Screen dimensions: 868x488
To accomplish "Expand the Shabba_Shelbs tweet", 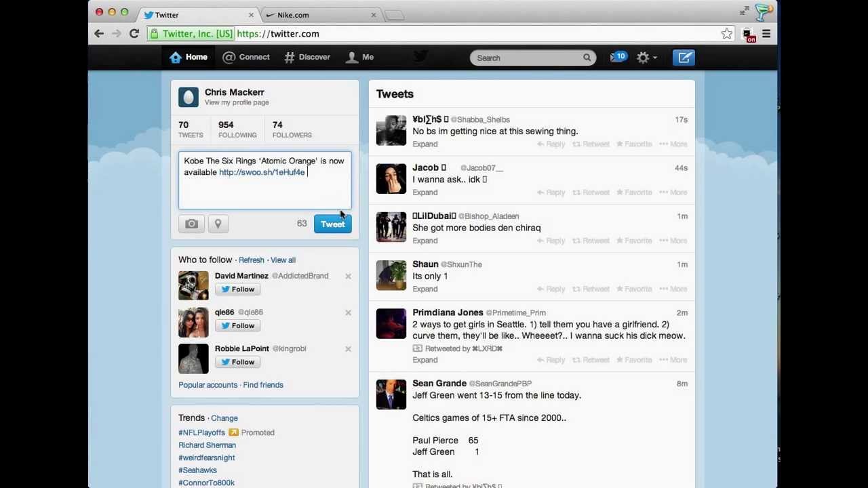I will 425,144.
